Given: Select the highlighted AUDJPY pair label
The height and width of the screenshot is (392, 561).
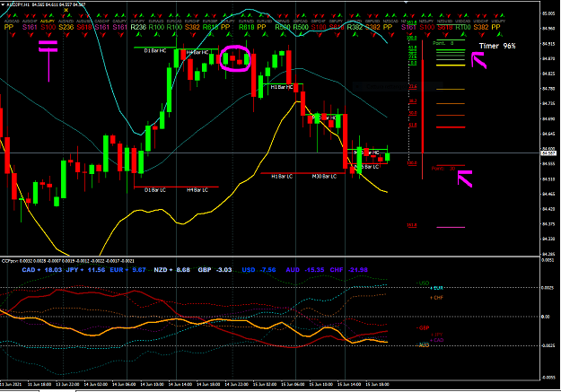Looking at the screenshot, I should tap(48, 22).
